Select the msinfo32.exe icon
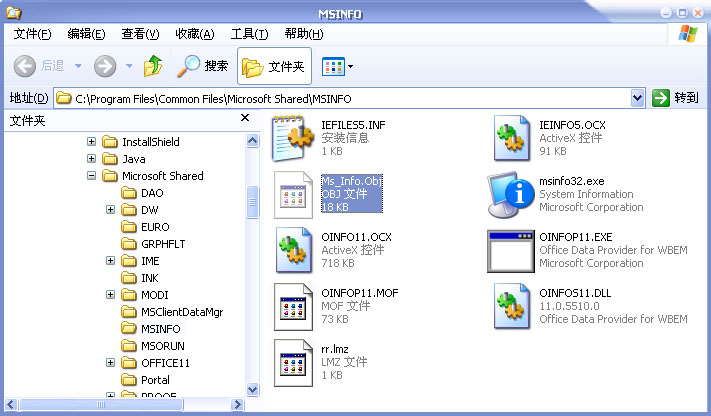The height and width of the screenshot is (416, 711). [x=511, y=194]
